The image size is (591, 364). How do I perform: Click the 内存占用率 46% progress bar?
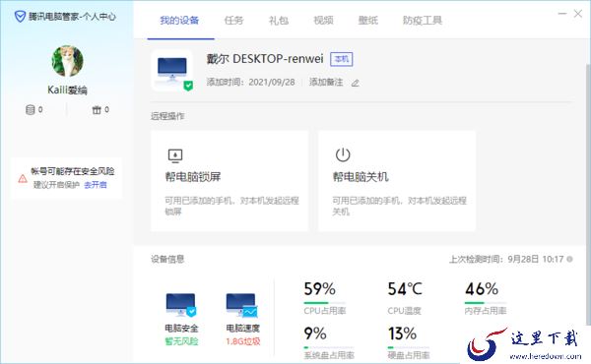tap(486, 303)
